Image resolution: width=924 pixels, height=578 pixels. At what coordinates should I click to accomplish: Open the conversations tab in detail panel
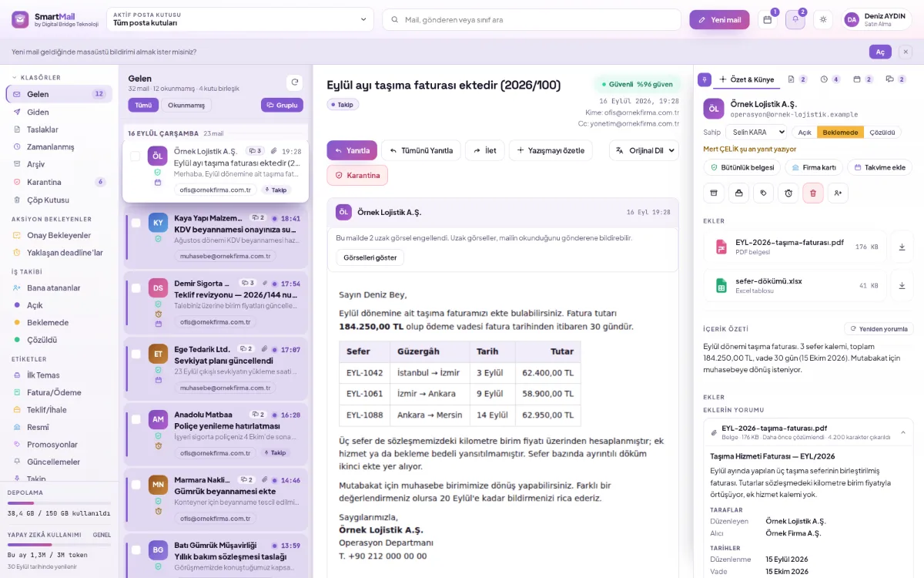point(896,79)
